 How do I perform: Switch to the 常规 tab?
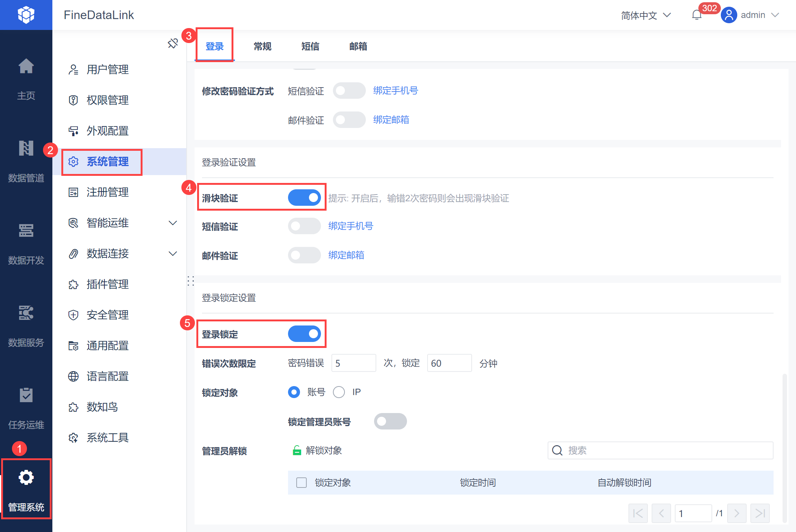click(x=263, y=46)
